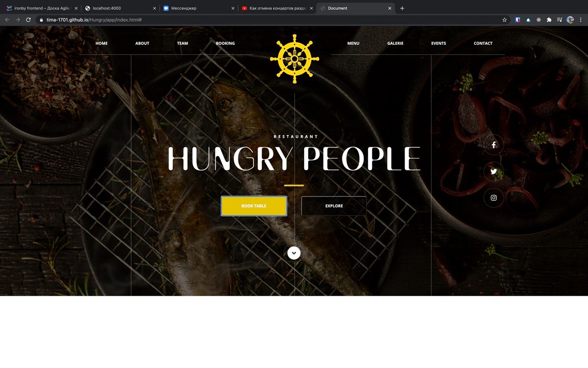Screen dimensions: 588x368
Task: Click the EXPLORE button
Action: 334,206
